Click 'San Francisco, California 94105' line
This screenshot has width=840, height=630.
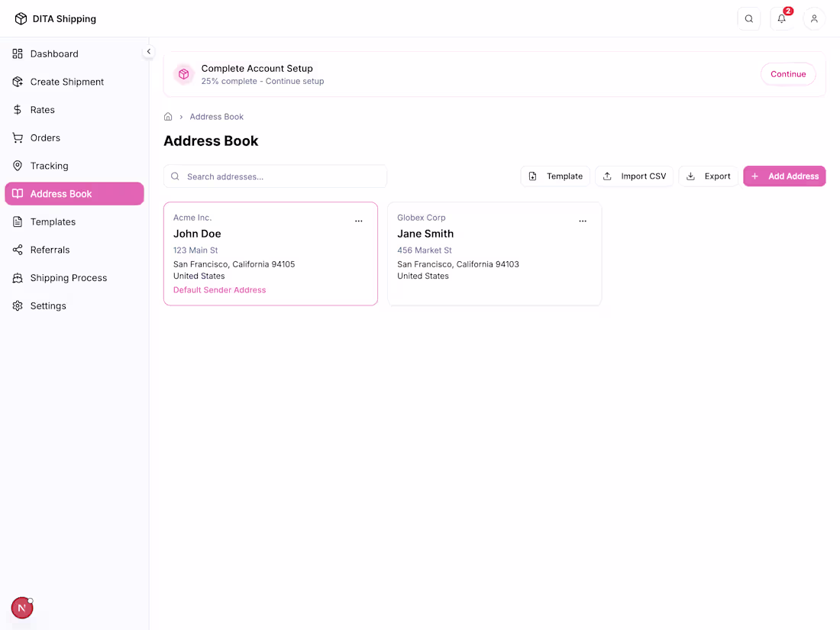click(234, 264)
